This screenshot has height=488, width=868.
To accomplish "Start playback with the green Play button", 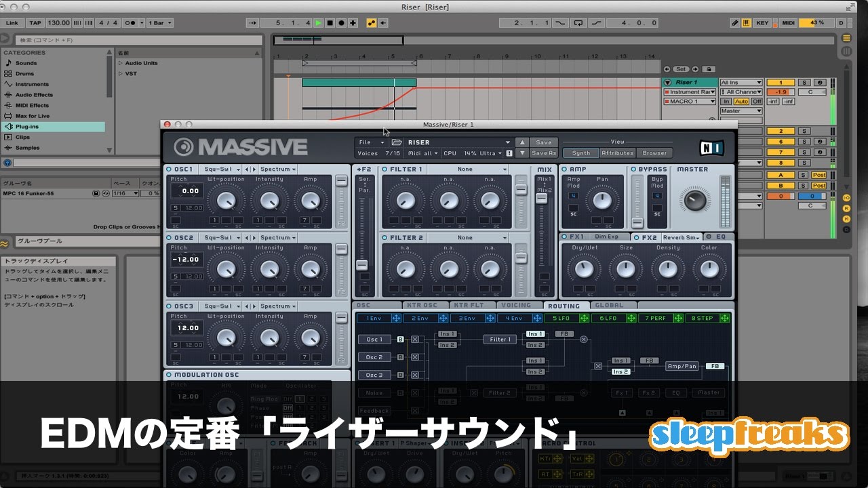I will point(319,23).
